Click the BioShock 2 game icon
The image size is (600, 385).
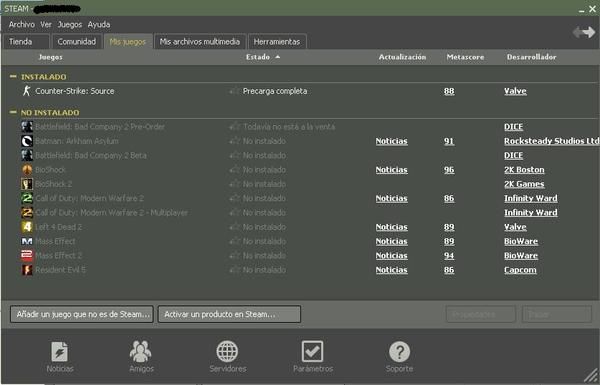click(27, 184)
